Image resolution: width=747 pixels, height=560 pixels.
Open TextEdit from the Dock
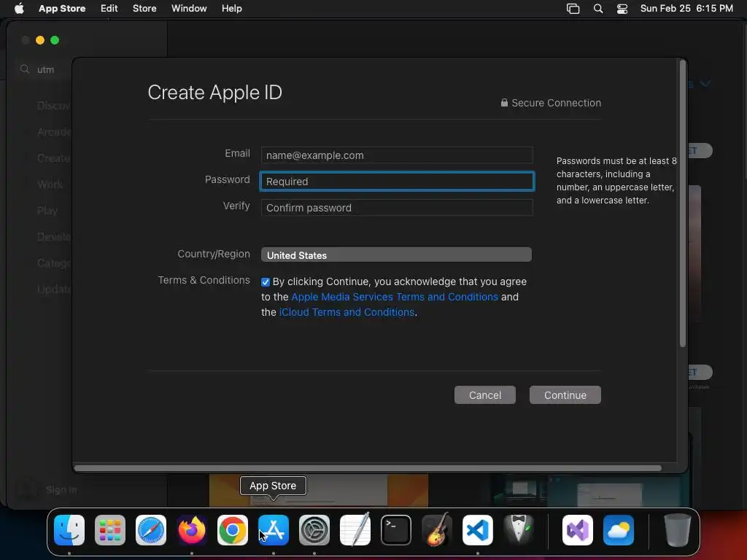pos(355,530)
